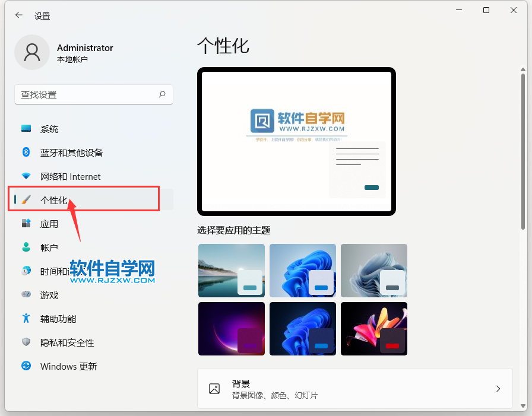This screenshot has height=416, width=532.
Task: Open the Windows 更新 settings page
Action: 68,366
